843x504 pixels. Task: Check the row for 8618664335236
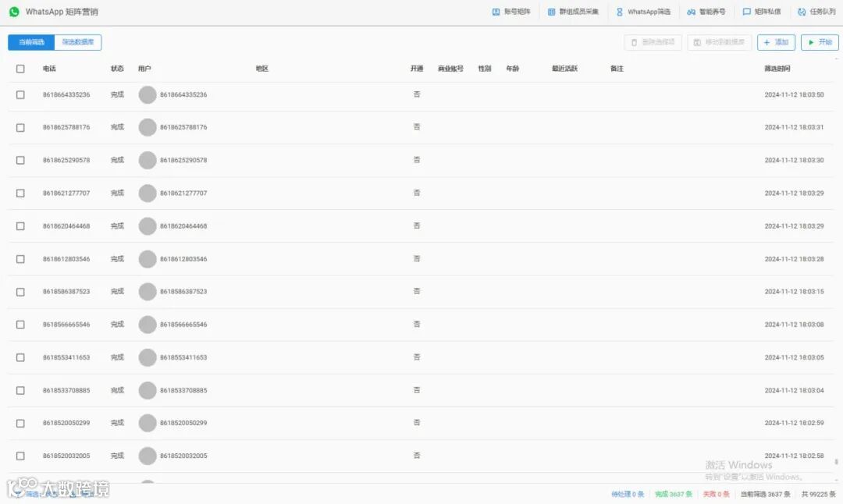pos(20,94)
